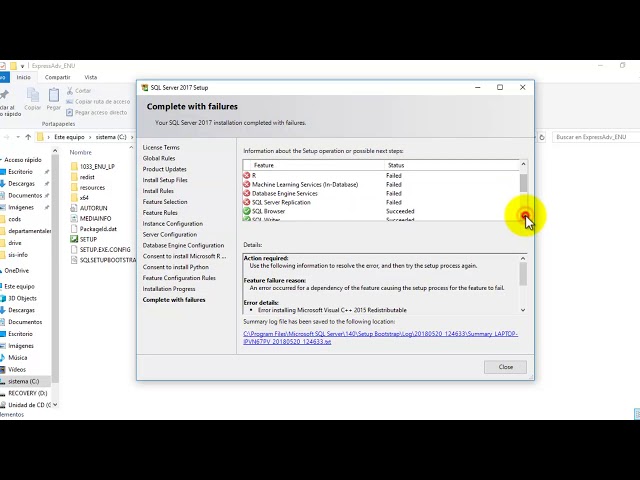Click the Details box scroll down arrow

point(523,310)
